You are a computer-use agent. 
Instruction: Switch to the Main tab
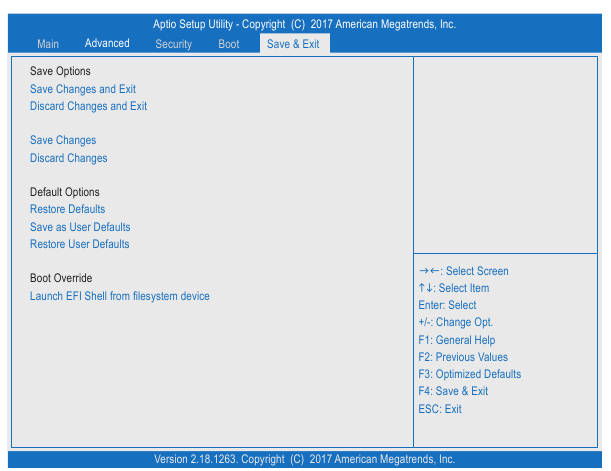pyautogui.click(x=48, y=44)
